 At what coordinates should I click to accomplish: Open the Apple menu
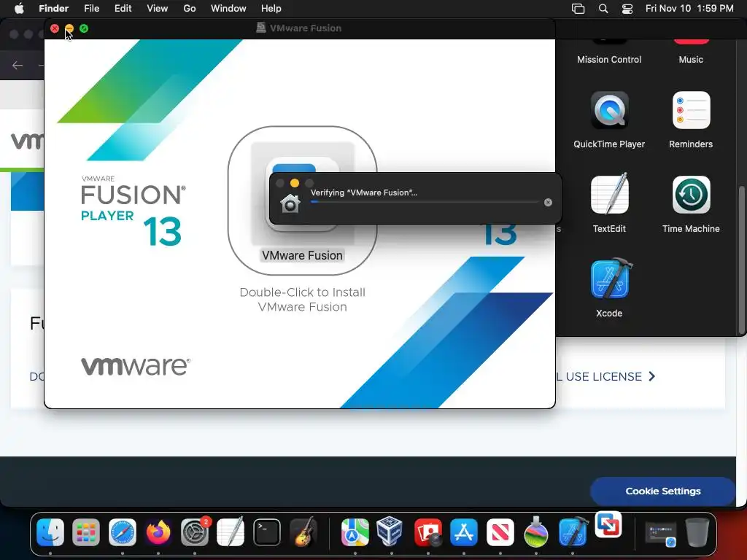point(19,9)
